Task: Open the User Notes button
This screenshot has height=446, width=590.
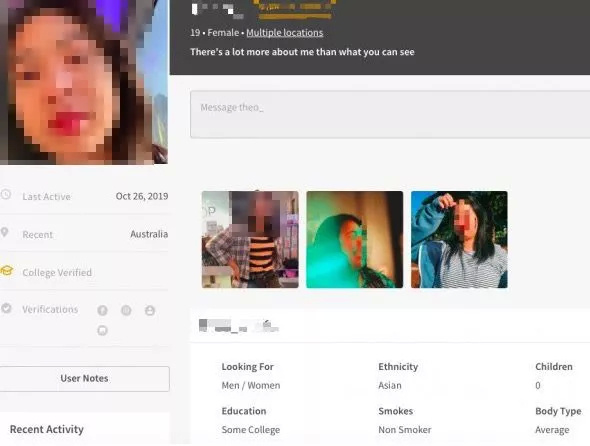Action: (x=84, y=379)
